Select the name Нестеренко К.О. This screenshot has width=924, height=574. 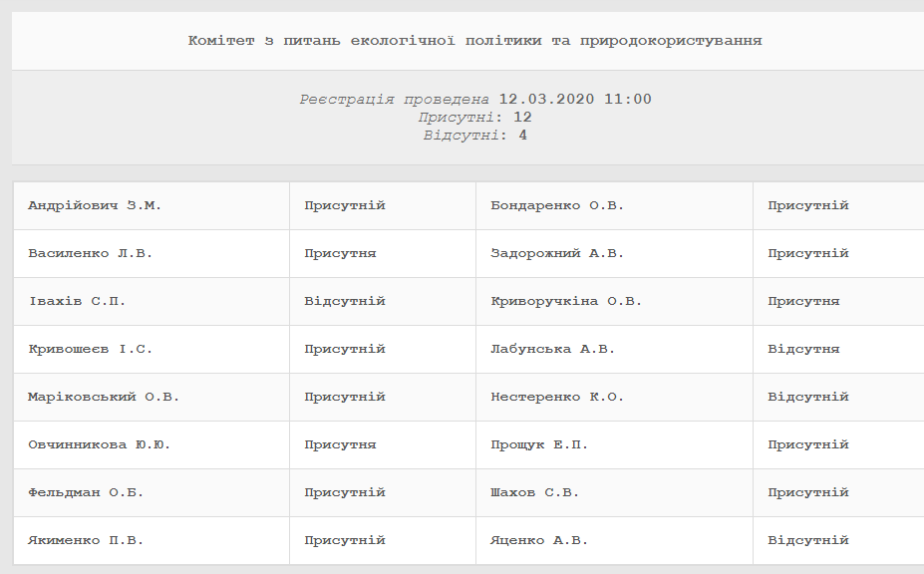[557, 397]
